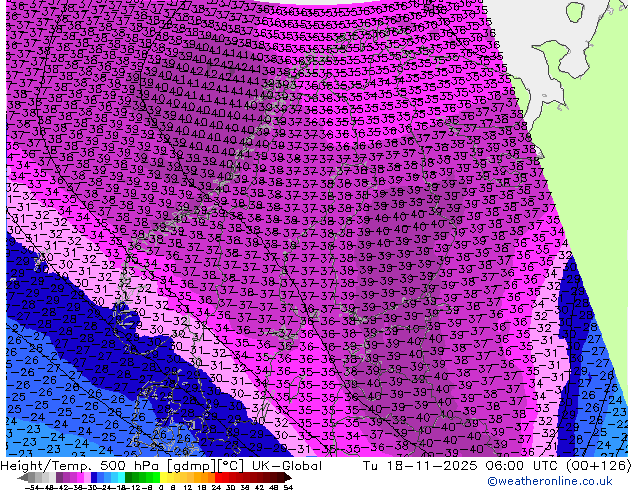Pick the bright red 24 legend swatch

218,477
